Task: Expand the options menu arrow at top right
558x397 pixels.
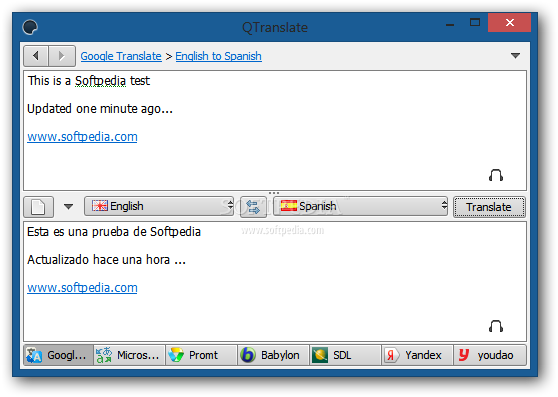Action: [515, 56]
